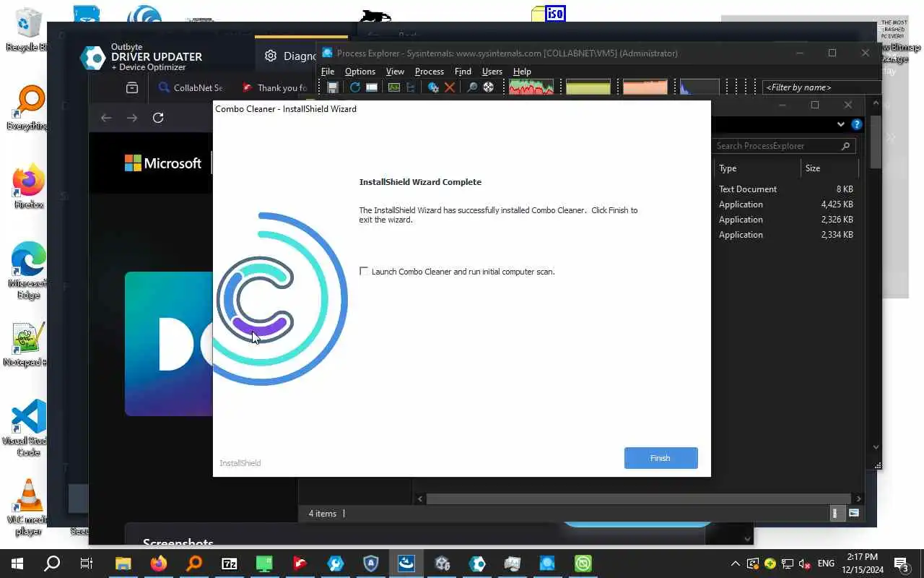Switch to large icons view in explorer status bar
Screen dimensions: 924x578
pos(854,514)
